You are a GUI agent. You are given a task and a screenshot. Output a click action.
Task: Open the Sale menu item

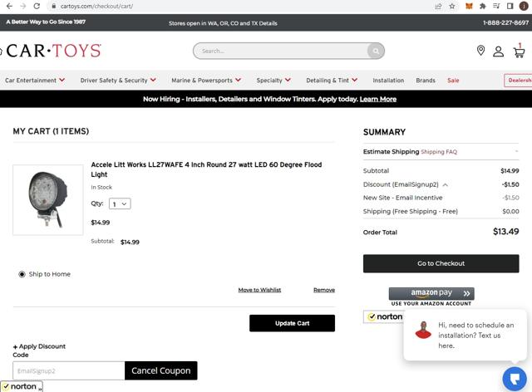pyautogui.click(x=453, y=81)
